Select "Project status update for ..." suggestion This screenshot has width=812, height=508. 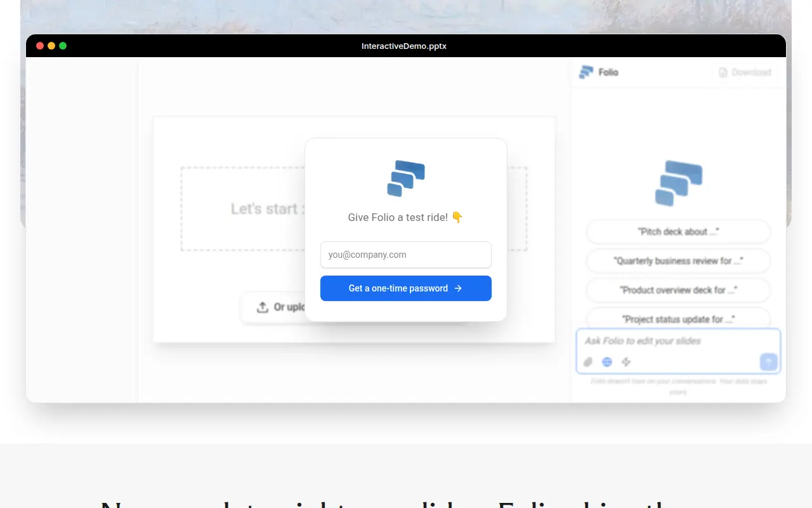(678, 319)
